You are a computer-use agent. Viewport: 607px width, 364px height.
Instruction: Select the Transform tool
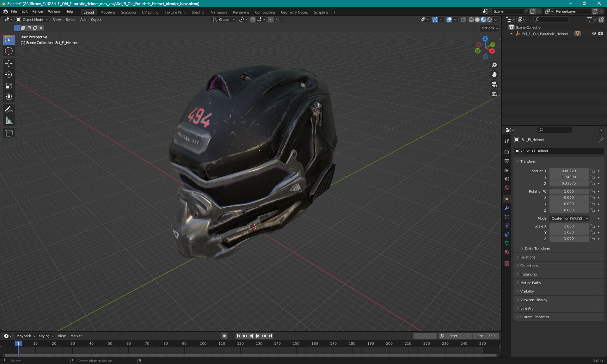pyautogui.click(x=9, y=97)
